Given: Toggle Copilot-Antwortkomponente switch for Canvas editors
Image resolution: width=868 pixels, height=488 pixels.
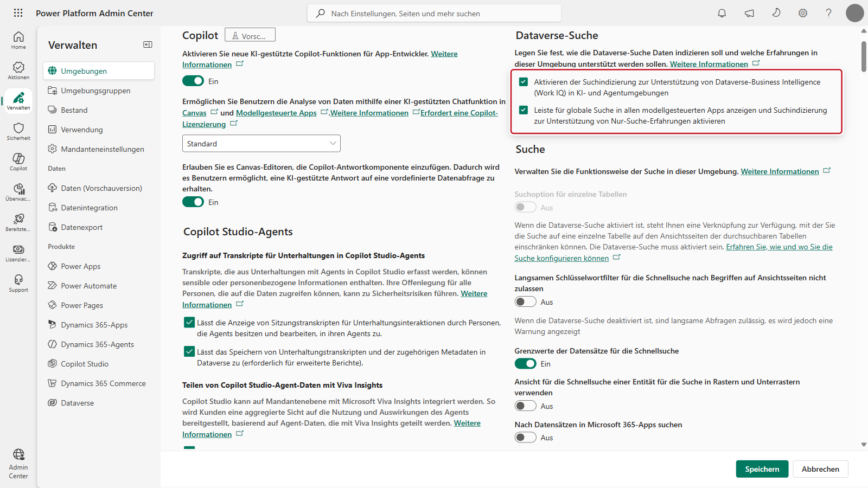Looking at the screenshot, I should pos(193,202).
